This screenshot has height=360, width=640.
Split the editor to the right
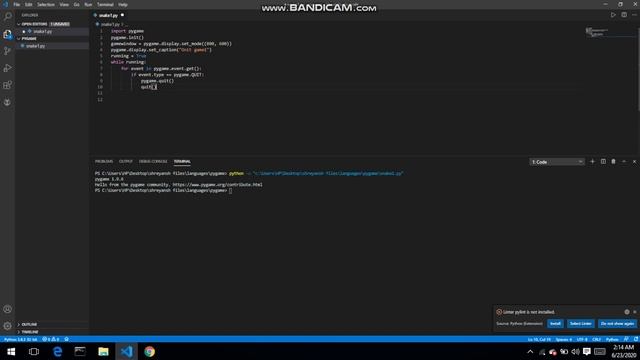624,15
